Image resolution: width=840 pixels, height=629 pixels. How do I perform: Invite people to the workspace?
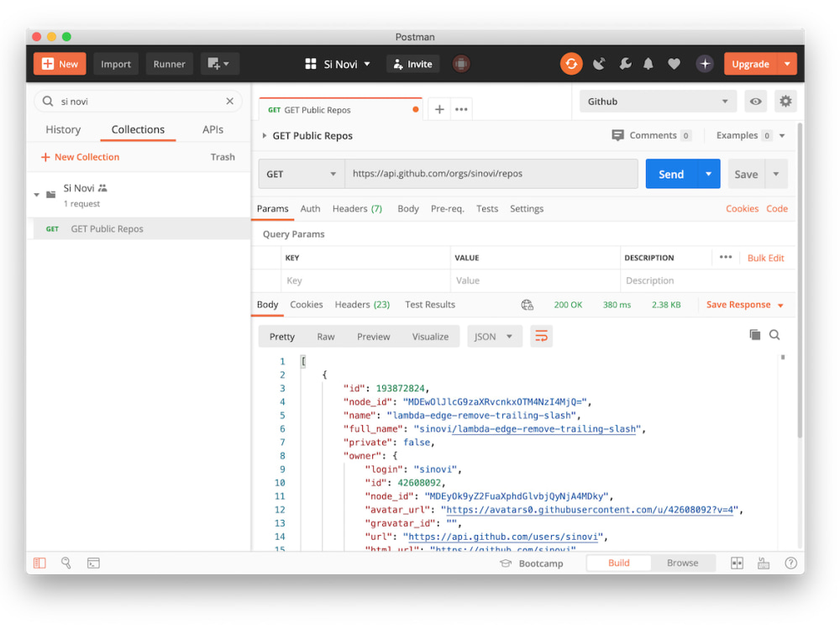click(x=413, y=64)
